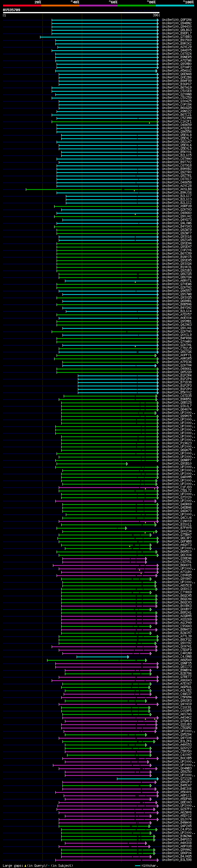Select the UniRef100_B1P2R4 label
The width and height of the screenshot is (197, 868).
[x=176, y=375]
